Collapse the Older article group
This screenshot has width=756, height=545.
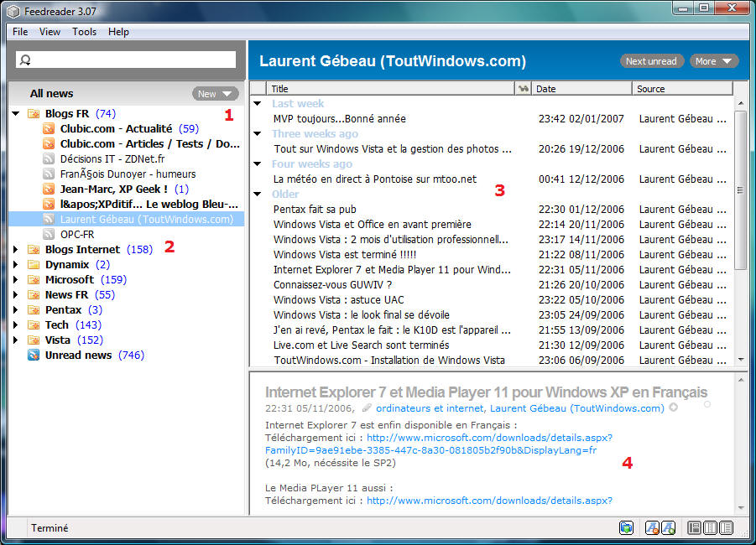(257, 194)
